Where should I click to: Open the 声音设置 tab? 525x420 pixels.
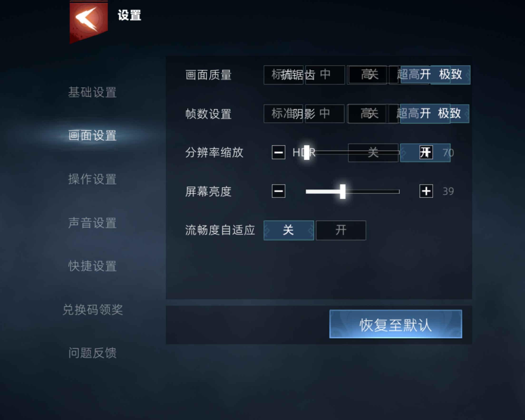point(92,223)
